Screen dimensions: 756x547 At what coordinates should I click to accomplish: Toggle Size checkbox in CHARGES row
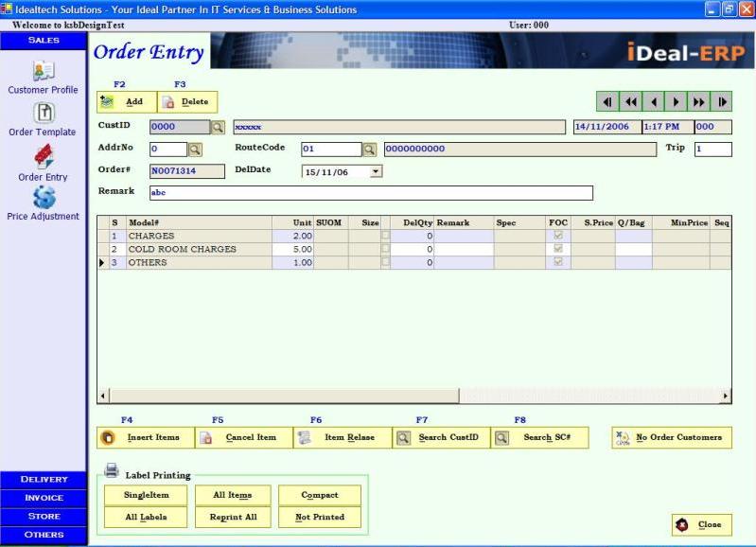click(385, 236)
